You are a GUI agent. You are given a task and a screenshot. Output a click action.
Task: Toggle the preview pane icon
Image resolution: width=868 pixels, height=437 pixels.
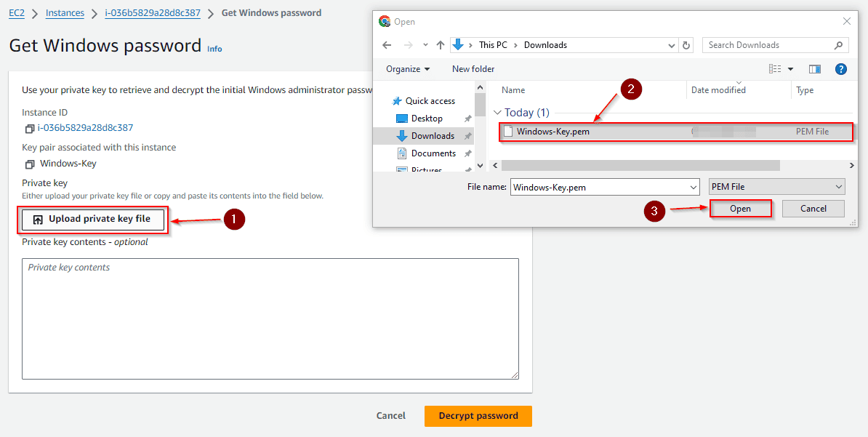815,69
